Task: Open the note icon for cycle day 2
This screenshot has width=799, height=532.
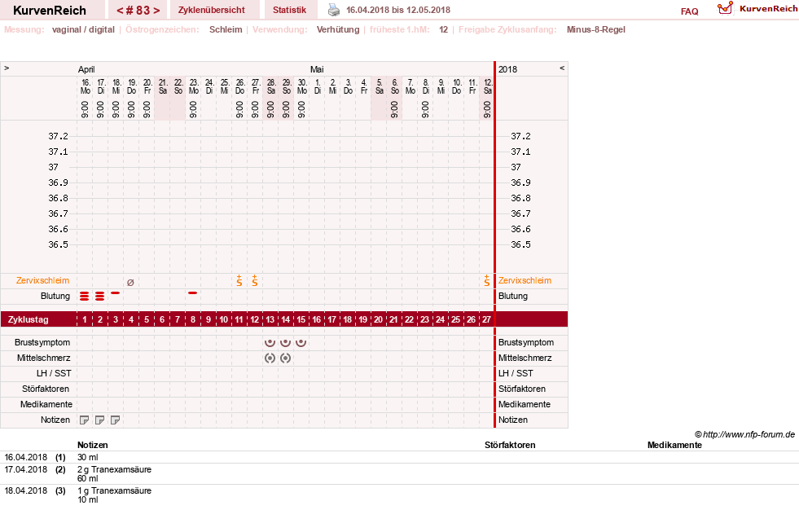Action: (100, 420)
